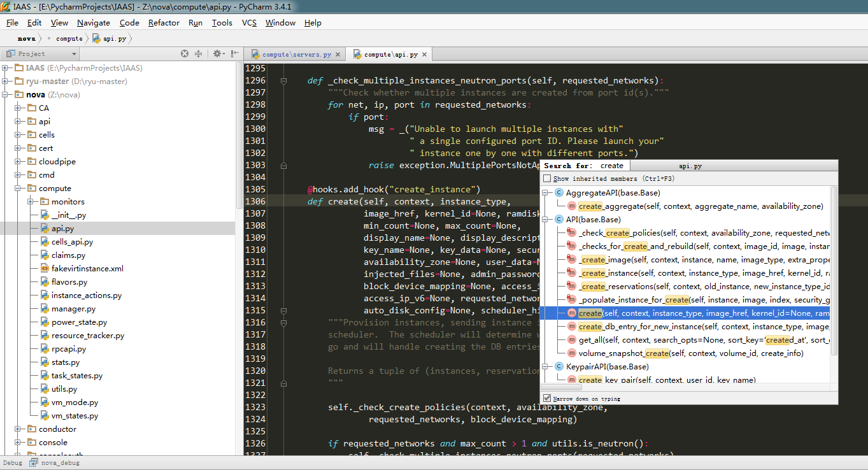The width and height of the screenshot is (868, 470).
Task: Open the VCS menu
Action: pyautogui.click(x=249, y=22)
